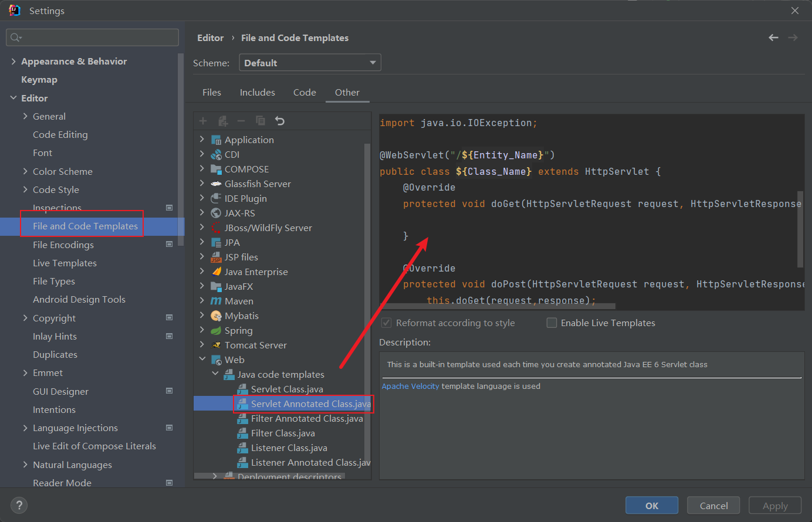Viewport: 812px width, 522px height.
Task: Select Listener Annotated Class.java template
Action: (x=310, y=462)
